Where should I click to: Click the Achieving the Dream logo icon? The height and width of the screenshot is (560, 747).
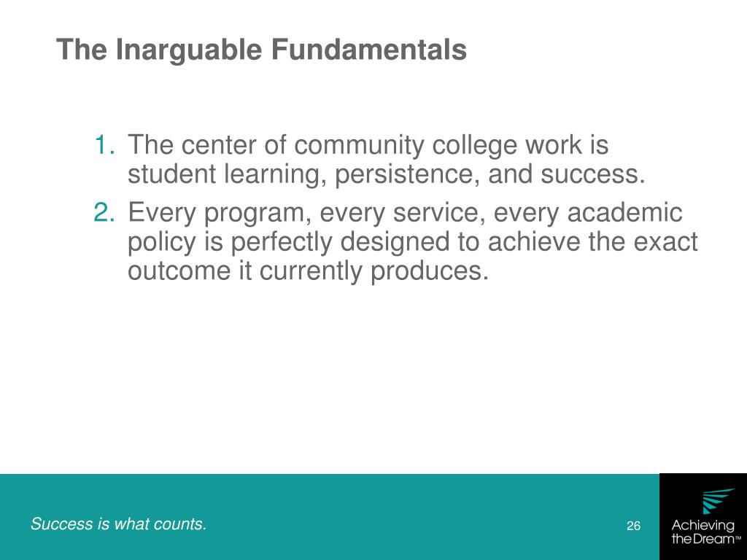[719, 502]
